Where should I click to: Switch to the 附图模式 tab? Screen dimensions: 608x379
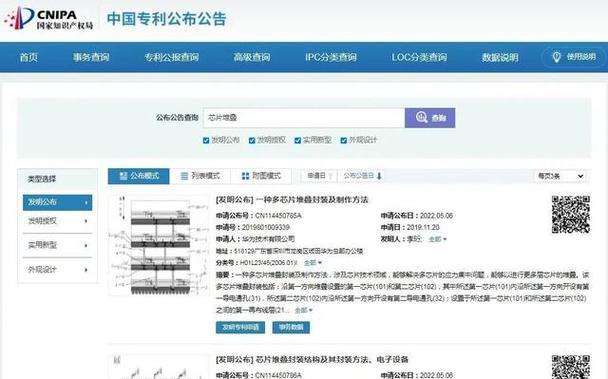pos(261,176)
